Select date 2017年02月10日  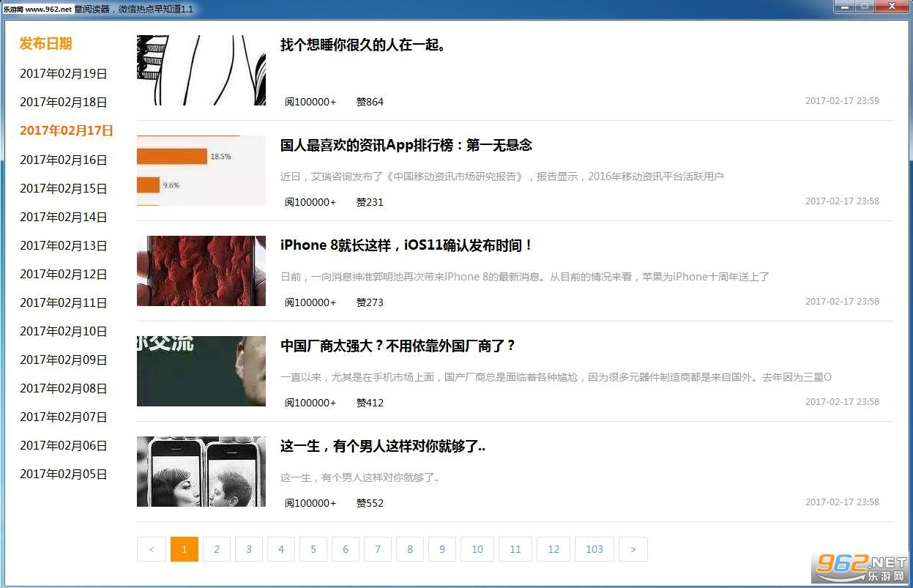coord(64,331)
